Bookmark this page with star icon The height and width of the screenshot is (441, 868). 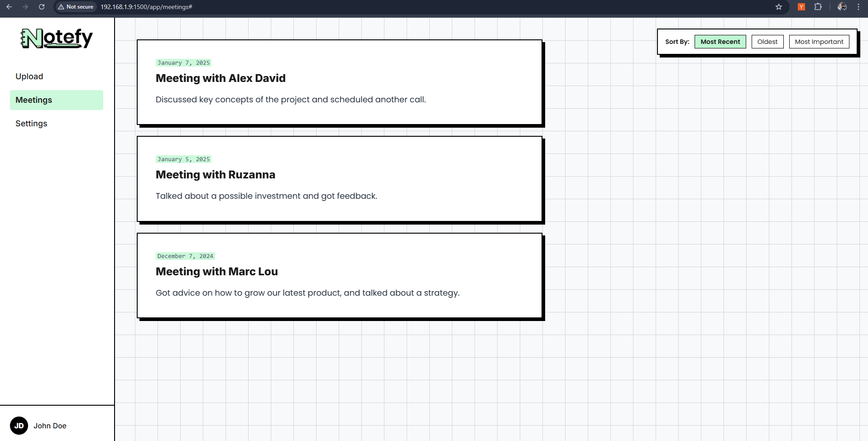click(x=779, y=7)
